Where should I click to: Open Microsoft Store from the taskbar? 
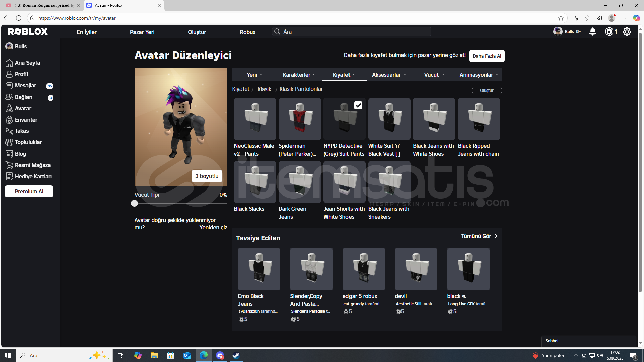click(170, 355)
